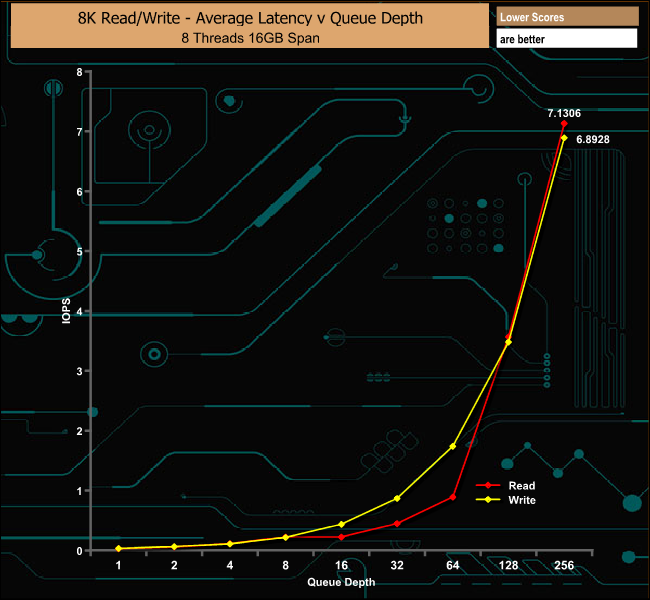Click the red Read data point at queue depth 64
This screenshot has height=600, width=650.
coord(453,497)
